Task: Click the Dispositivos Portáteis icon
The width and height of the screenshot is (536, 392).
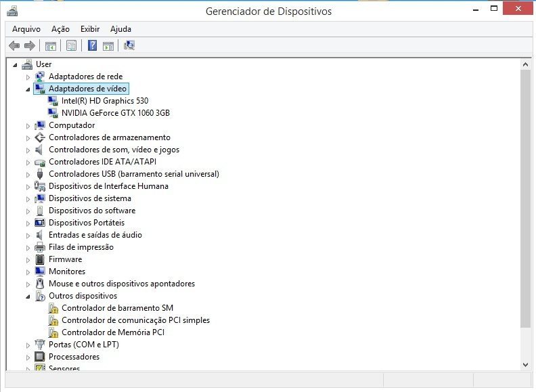Action: [x=40, y=223]
